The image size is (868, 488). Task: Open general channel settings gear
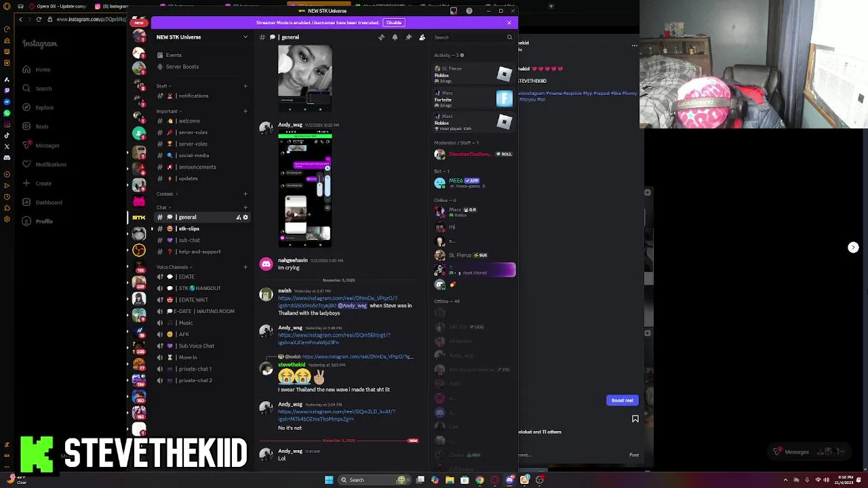click(245, 218)
